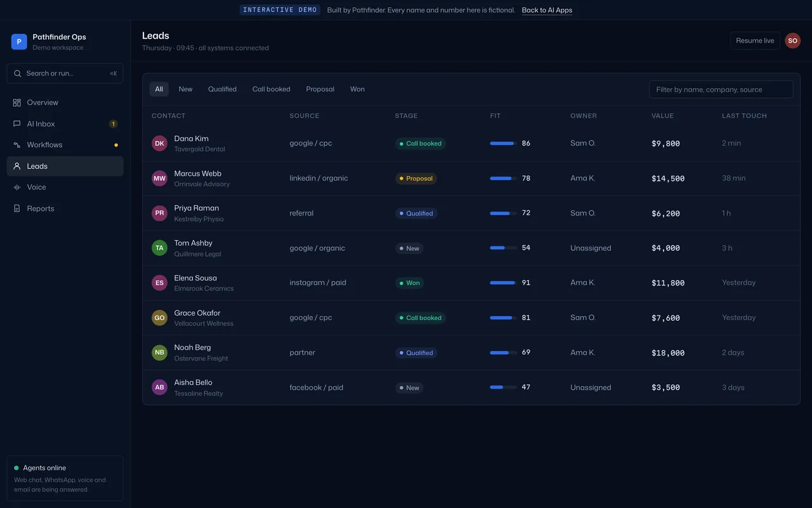
Task: Click the Grace Okafor contact name
Action: pyautogui.click(x=197, y=313)
